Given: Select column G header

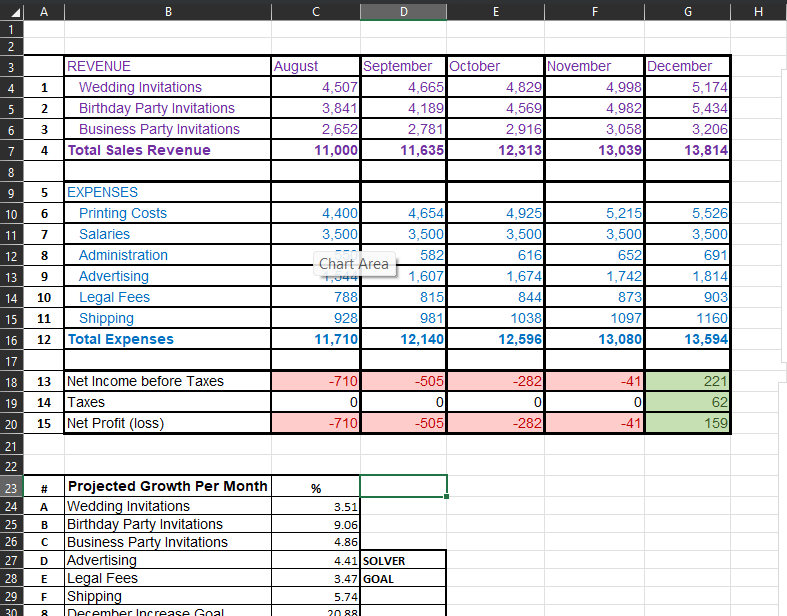Looking at the screenshot, I should (x=688, y=11).
